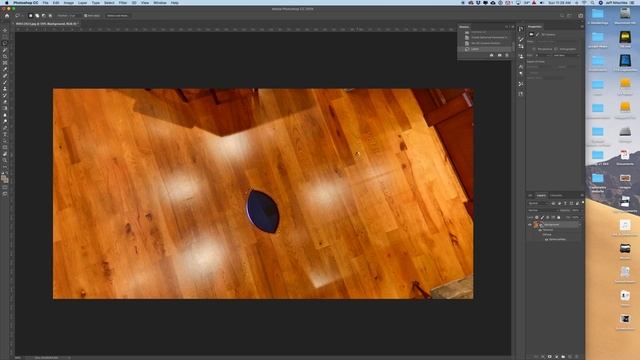
Task: Select the Brush tool
Action: (x=5, y=82)
